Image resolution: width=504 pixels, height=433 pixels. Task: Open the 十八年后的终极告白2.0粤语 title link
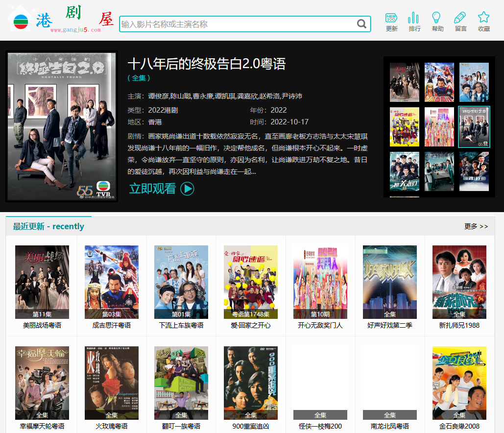click(x=207, y=64)
